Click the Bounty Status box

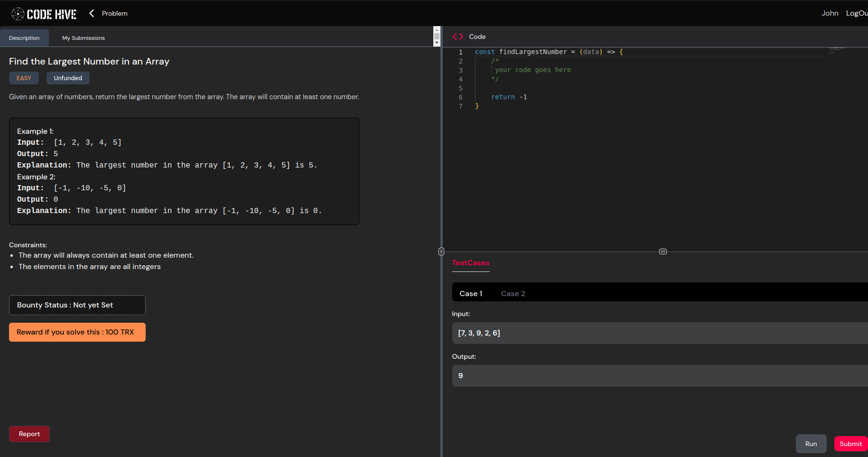tap(77, 305)
